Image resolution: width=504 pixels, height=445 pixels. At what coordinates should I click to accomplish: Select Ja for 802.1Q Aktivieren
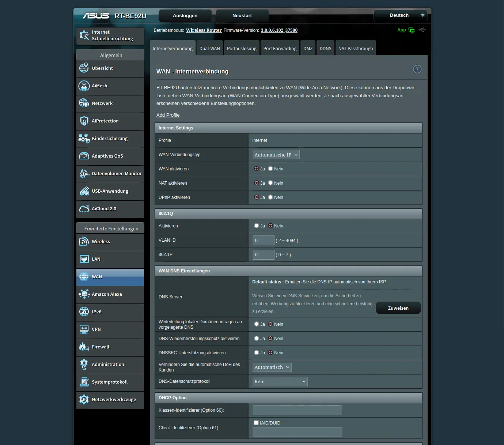pyautogui.click(x=257, y=226)
